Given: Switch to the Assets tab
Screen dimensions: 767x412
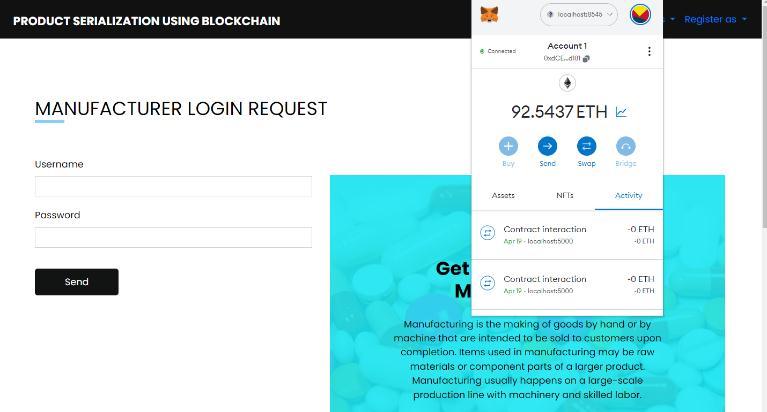Looking at the screenshot, I should tap(503, 195).
